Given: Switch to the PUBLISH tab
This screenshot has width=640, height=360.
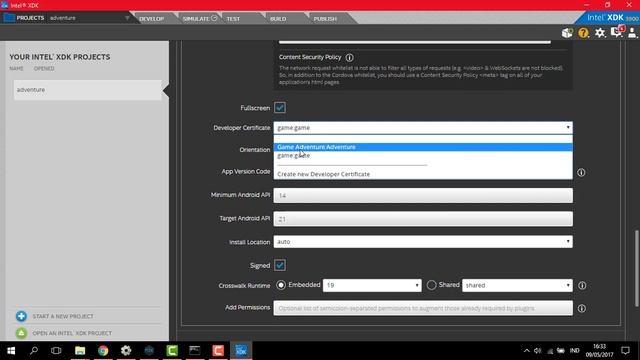Looking at the screenshot, I should coord(325,19).
